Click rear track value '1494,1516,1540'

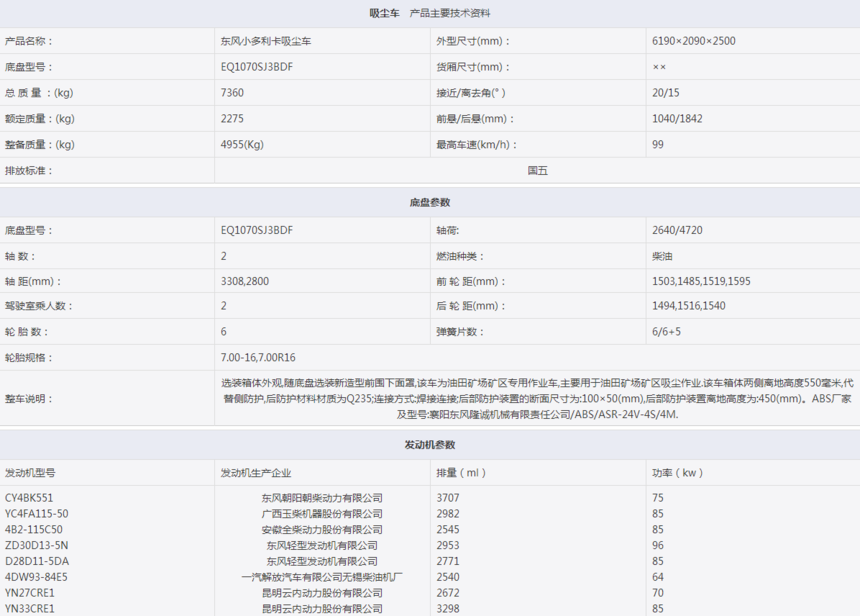pyautogui.click(x=689, y=306)
